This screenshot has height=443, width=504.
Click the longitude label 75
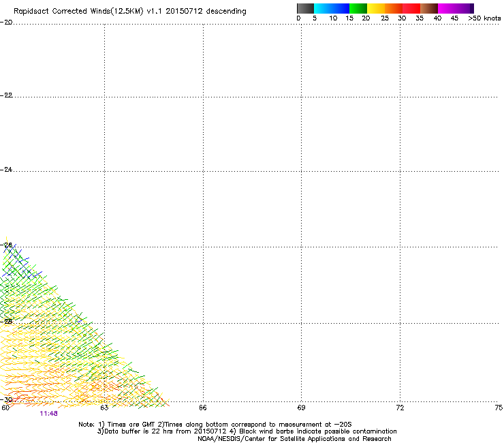(499, 408)
